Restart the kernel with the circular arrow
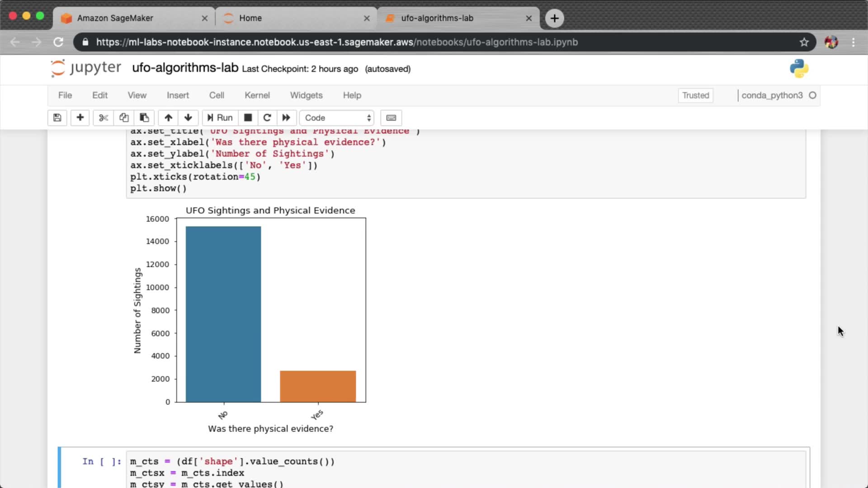 [x=267, y=118]
